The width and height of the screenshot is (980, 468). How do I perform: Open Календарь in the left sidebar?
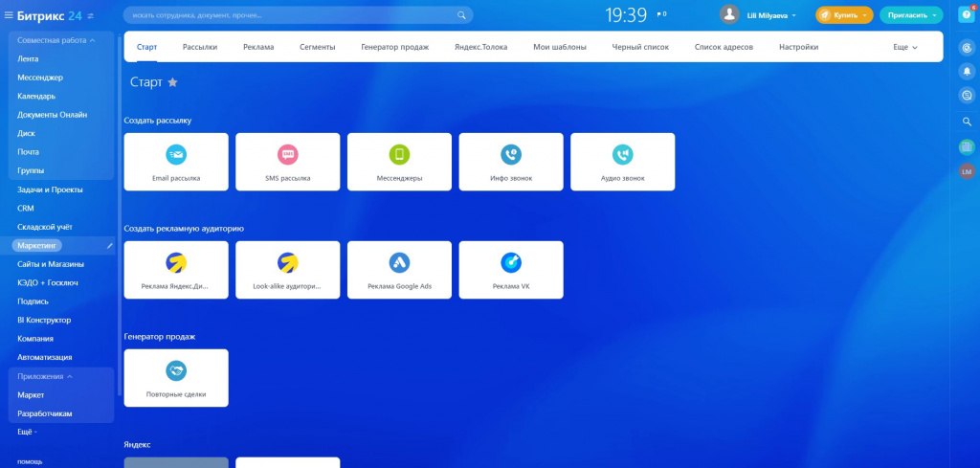click(36, 97)
